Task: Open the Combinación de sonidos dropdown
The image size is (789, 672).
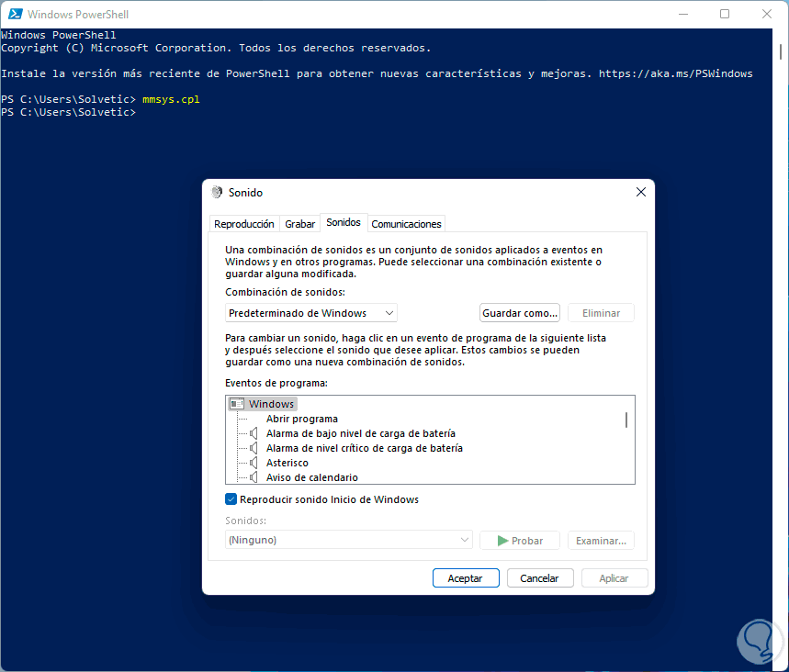Action: pyautogui.click(x=311, y=313)
